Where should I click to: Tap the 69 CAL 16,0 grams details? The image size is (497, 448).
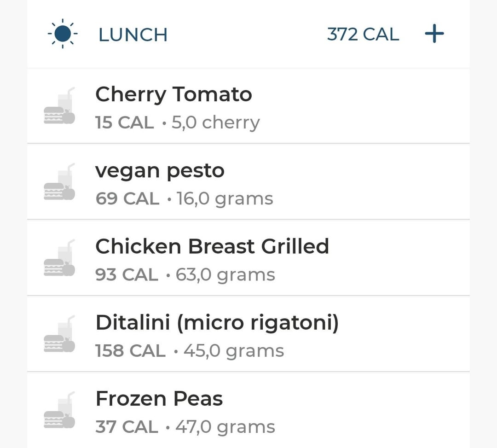coord(184,199)
